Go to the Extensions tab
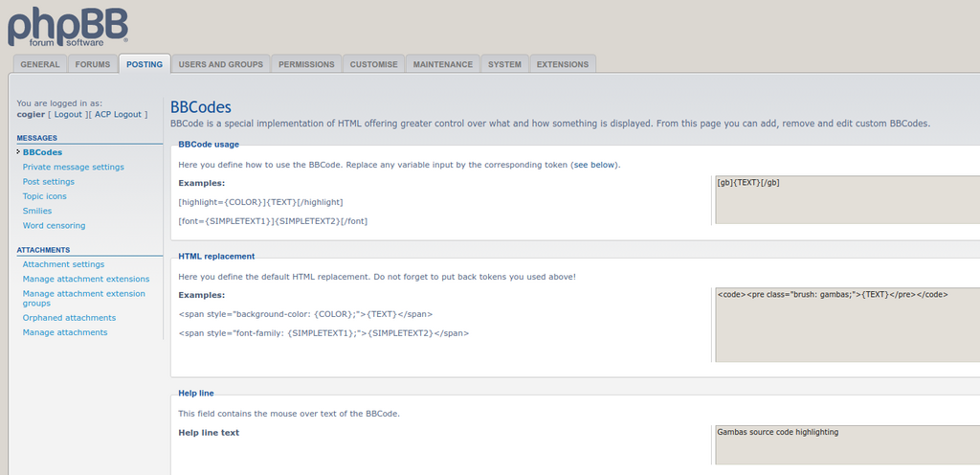Image resolution: width=980 pixels, height=475 pixels. tap(563, 64)
